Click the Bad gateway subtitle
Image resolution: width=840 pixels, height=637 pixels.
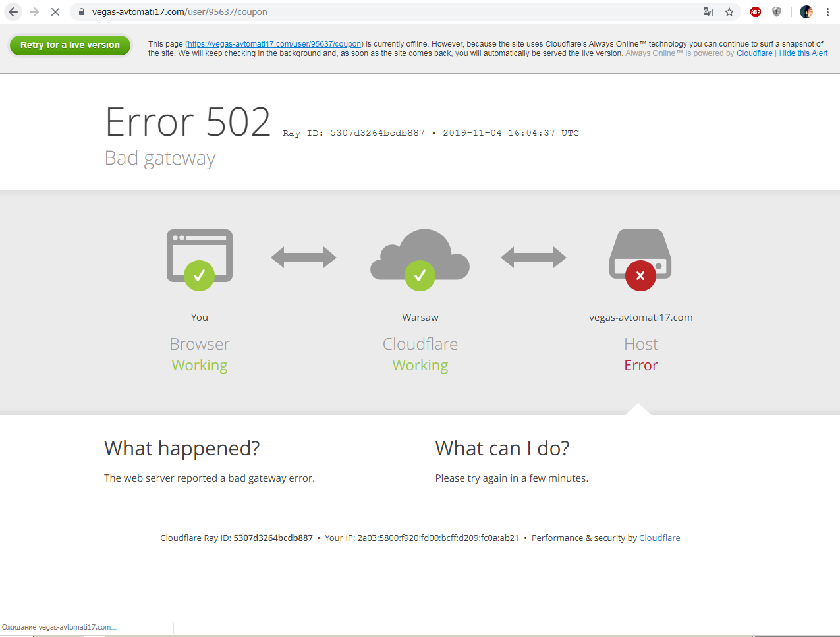coord(160,158)
